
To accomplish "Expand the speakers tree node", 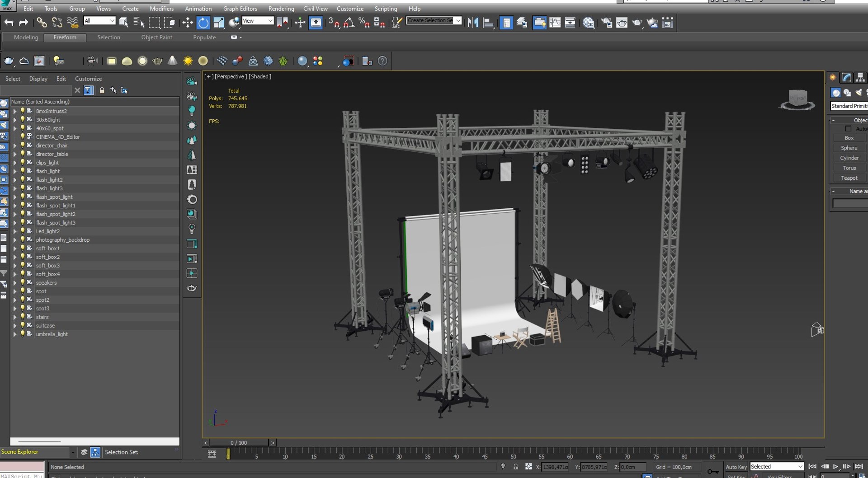I will click(14, 283).
